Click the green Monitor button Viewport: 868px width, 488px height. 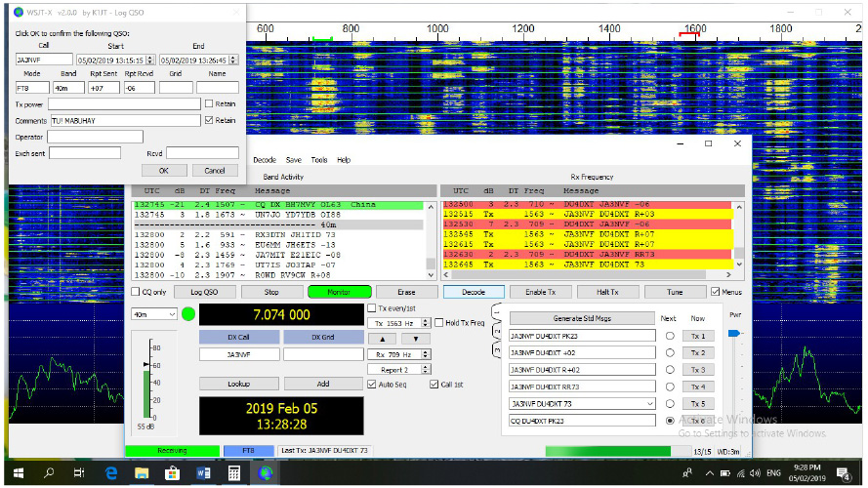(x=339, y=292)
